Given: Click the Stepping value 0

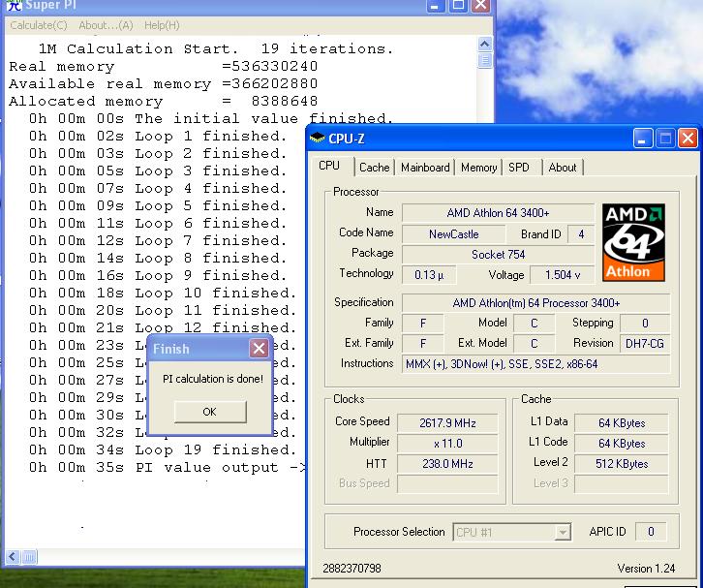Looking at the screenshot, I should [x=645, y=324].
